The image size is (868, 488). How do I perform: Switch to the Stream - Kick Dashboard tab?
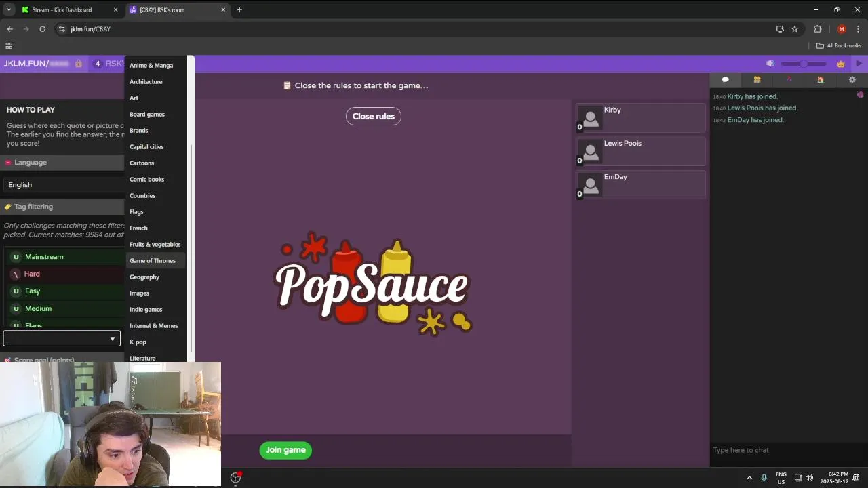pos(70,9)
